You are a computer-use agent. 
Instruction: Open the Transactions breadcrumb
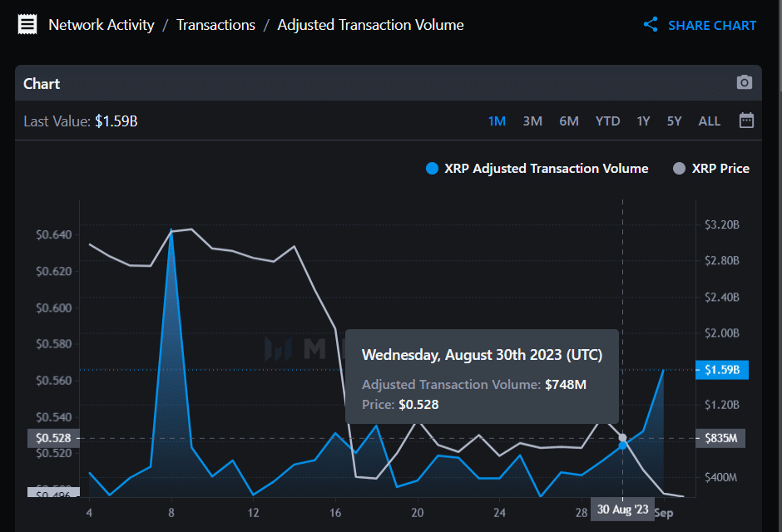coord(216,25)
